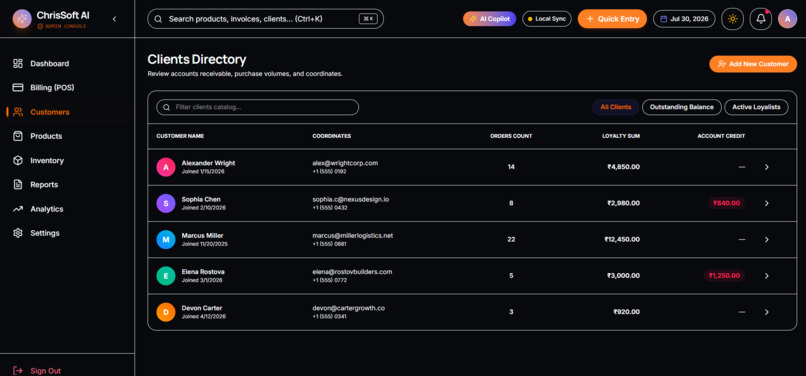Screen dimensions: 806x376
Task: Click the Filter clients catalog field
Action: [258, 107]
